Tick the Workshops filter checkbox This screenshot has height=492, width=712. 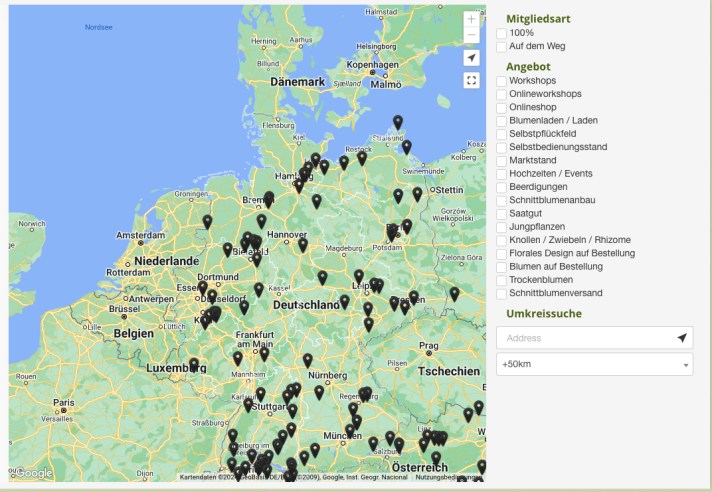501,80
